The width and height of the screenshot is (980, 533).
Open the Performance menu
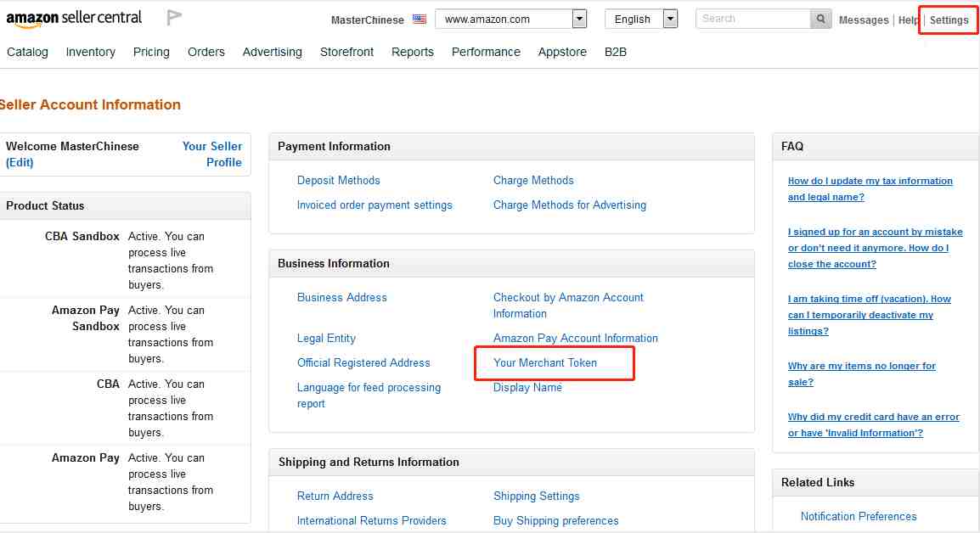tap(486, 52)
